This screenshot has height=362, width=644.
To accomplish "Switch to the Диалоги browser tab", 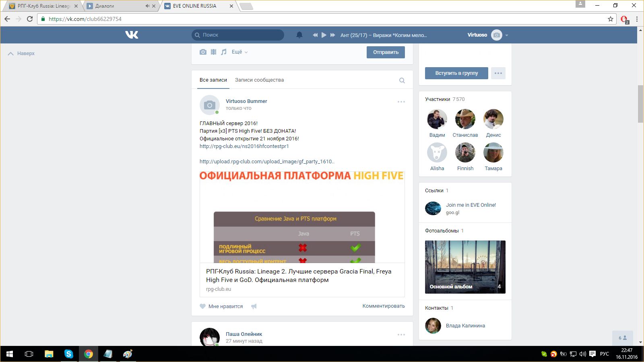I will pyautogui.click(x=117, y=6).
